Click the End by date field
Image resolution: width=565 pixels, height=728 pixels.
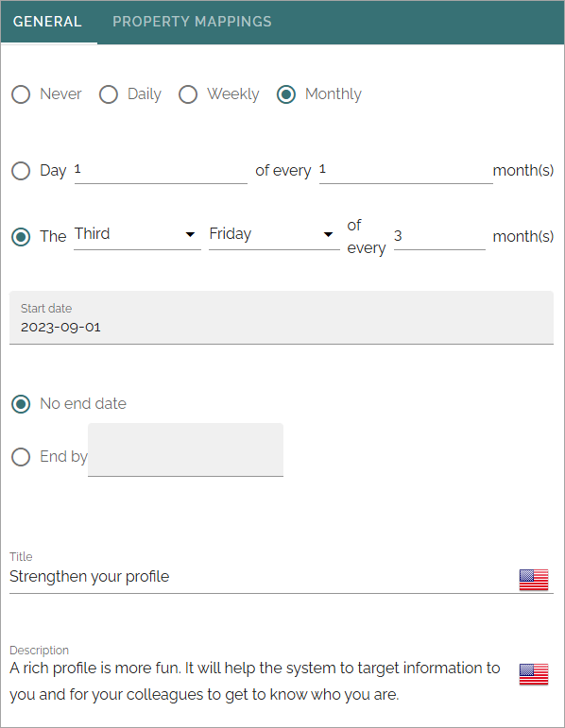[x=185, y=449]
